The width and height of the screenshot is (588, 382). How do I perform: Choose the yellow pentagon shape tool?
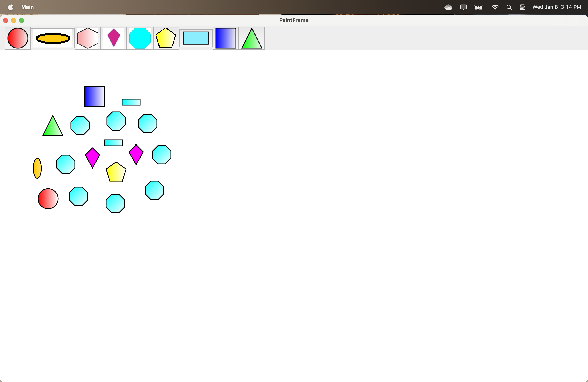(166, 38)
